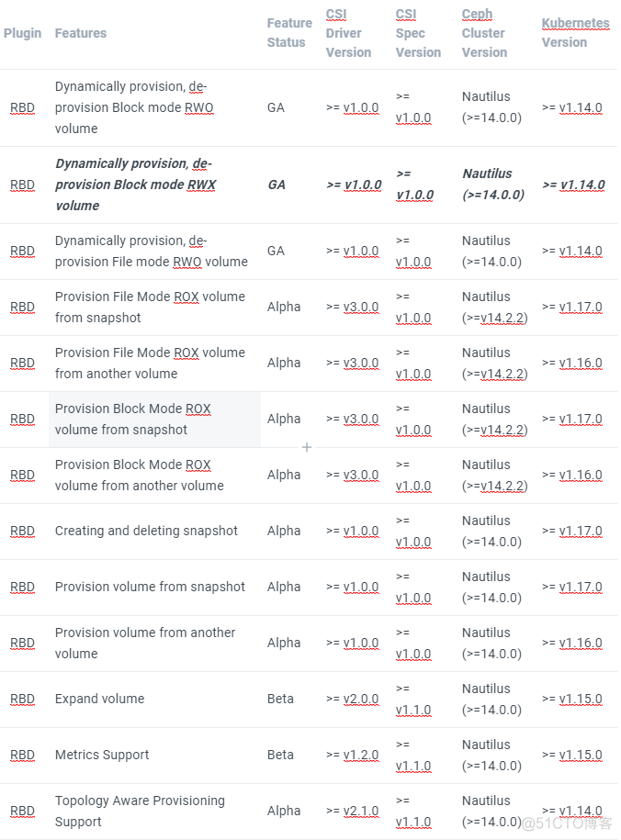Select Provision Block Mode ROX from snapshot

[132, 419]
